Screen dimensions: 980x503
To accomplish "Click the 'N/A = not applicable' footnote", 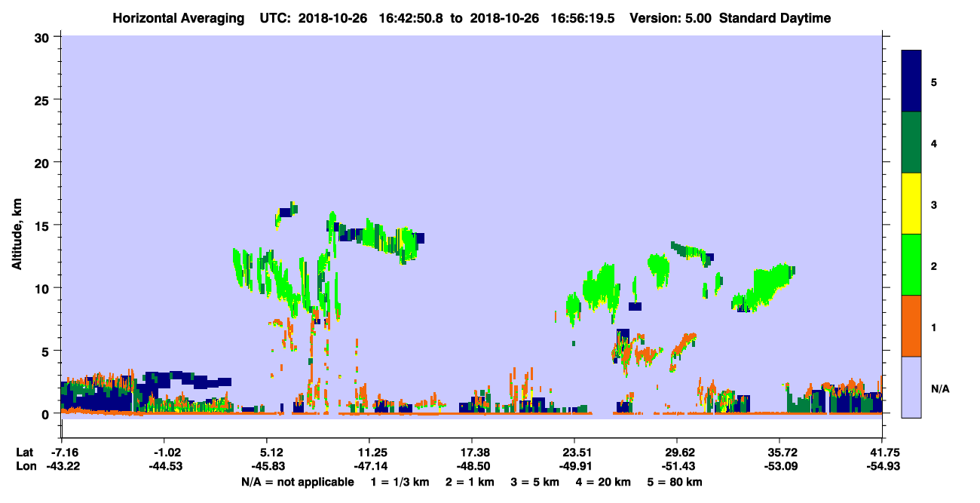I will pyautogui.click(x=297, y=482).
